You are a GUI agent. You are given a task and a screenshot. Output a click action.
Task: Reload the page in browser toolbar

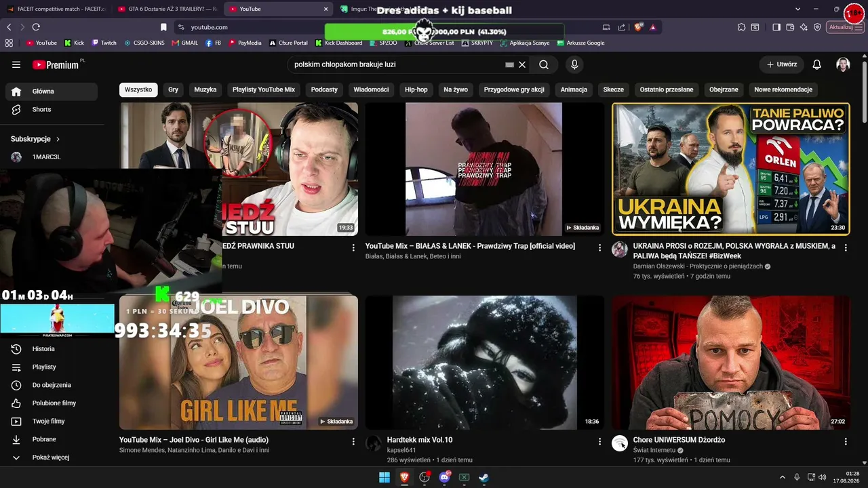36,27
